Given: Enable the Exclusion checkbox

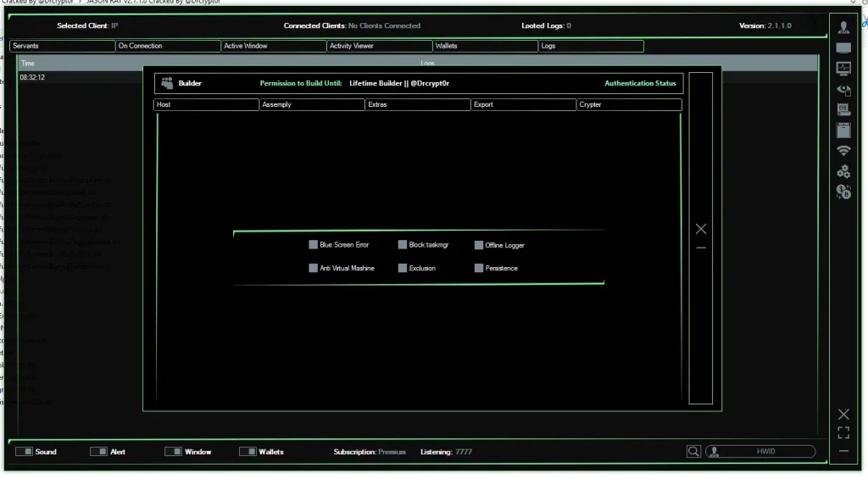Looking at the screenshot, I should (x=403, y=268).
